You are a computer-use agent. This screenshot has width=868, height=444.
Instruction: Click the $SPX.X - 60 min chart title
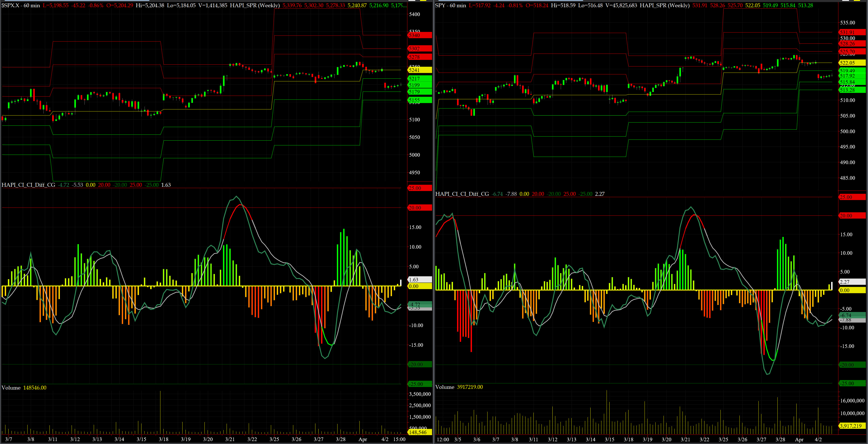[x=21, y=5]
